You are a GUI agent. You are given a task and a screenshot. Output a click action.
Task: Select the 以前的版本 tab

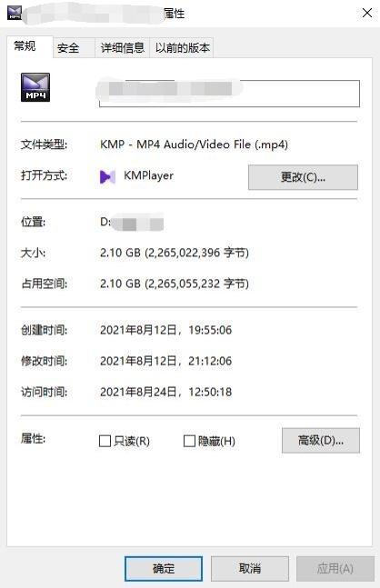click(x=182, y=48)
